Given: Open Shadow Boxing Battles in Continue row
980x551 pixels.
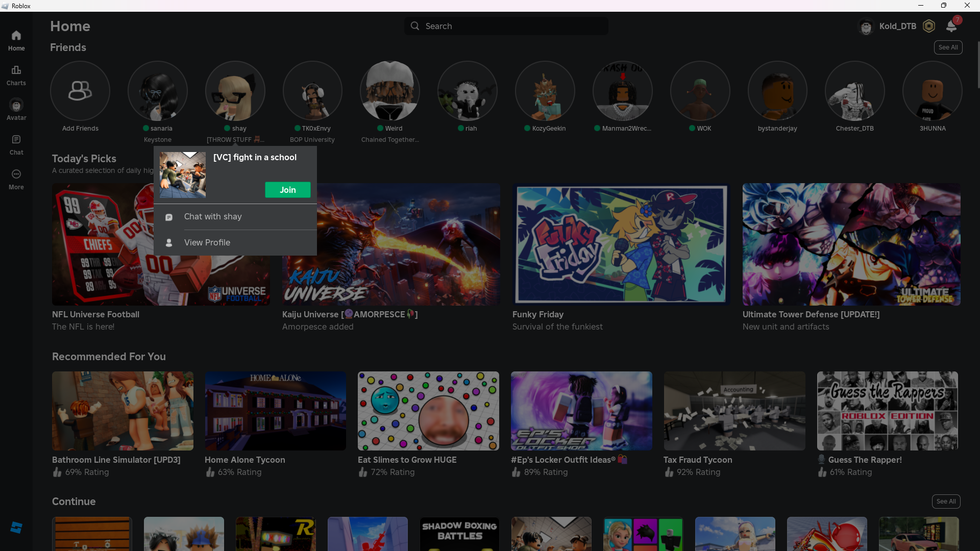Looking at the screenshot, I should (x=459, y=534).
